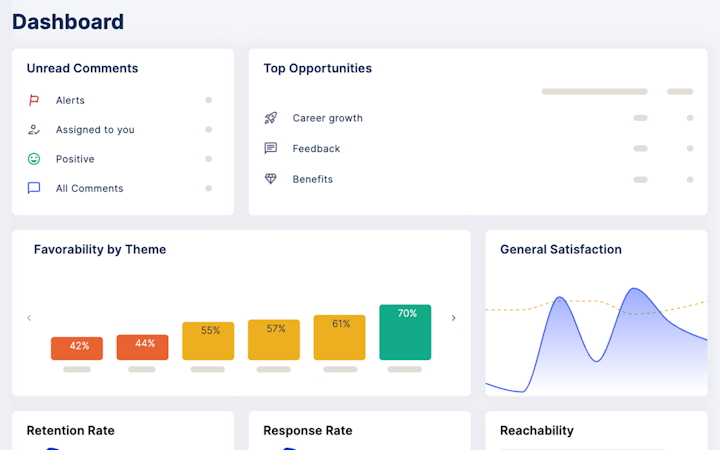Show previous themes with left chevron
This screenshot has width=720, height=450.
(x=29, y=318)
